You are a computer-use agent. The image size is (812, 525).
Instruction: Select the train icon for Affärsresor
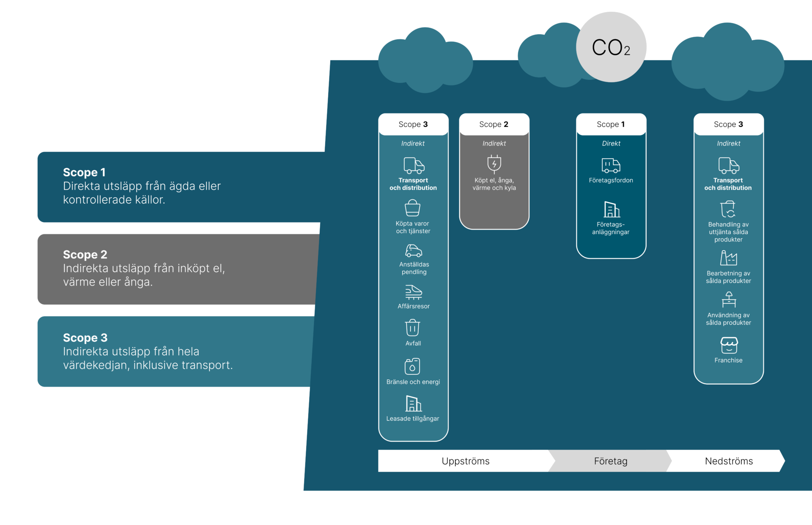coord(414,292)
